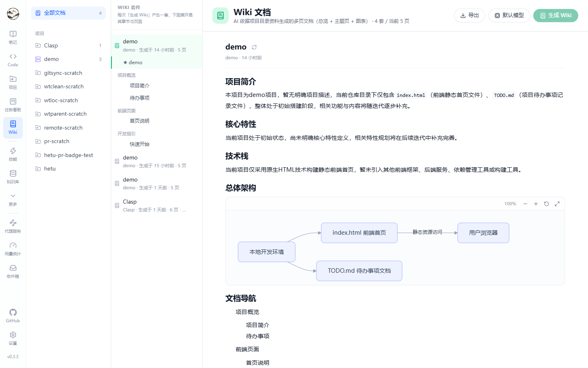
Task: Open the 笔记 notes sidebar icon
Action: click(x=13, y=37)
